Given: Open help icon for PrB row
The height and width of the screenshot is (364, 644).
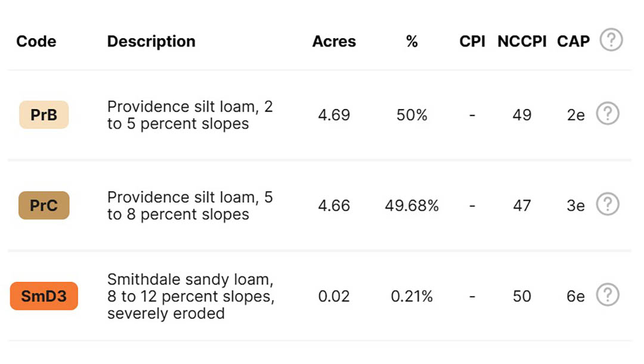Looking at the screenshot, I should click(x=608, y=113).
